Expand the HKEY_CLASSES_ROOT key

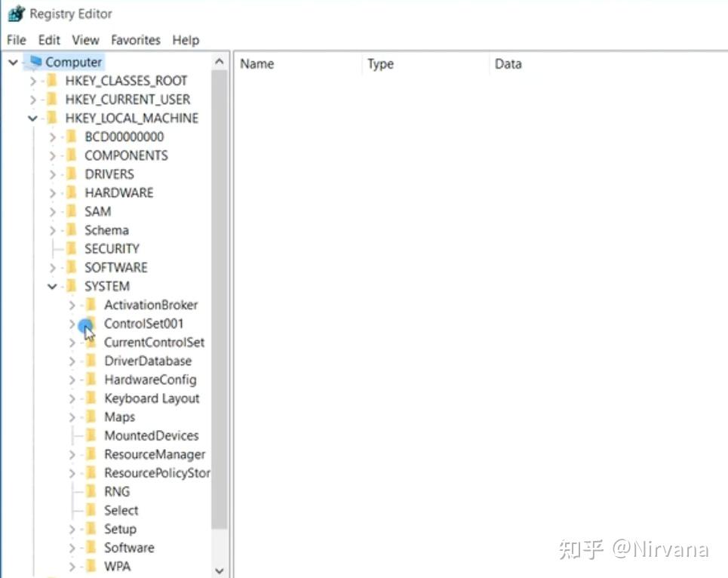point(32,81)
